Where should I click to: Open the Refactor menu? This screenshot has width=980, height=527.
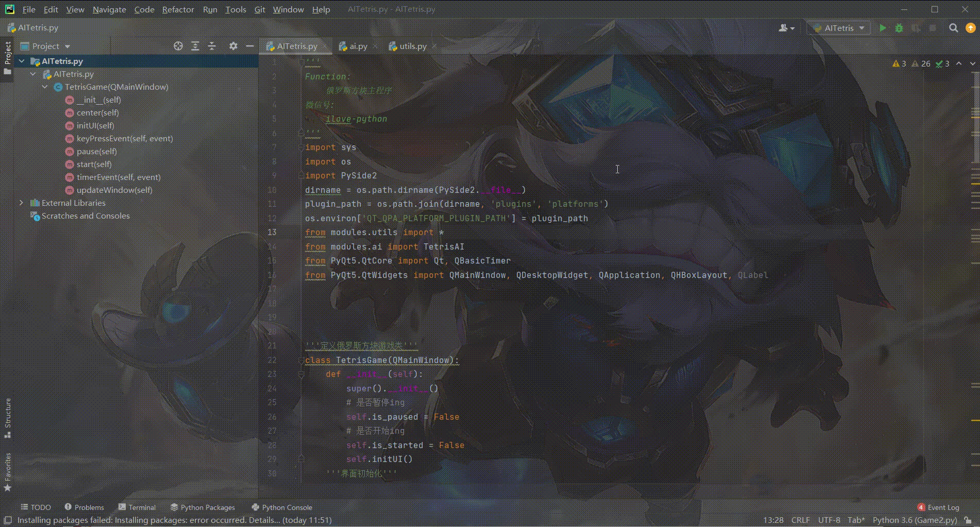178,9
